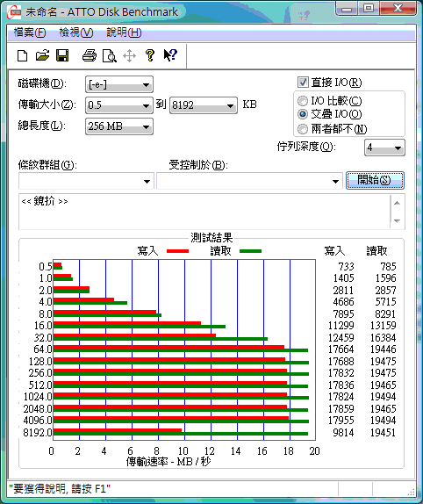Viewport: 423px width, 504px height.
Task: Print results using printer icon
Action: click(90, 55)
